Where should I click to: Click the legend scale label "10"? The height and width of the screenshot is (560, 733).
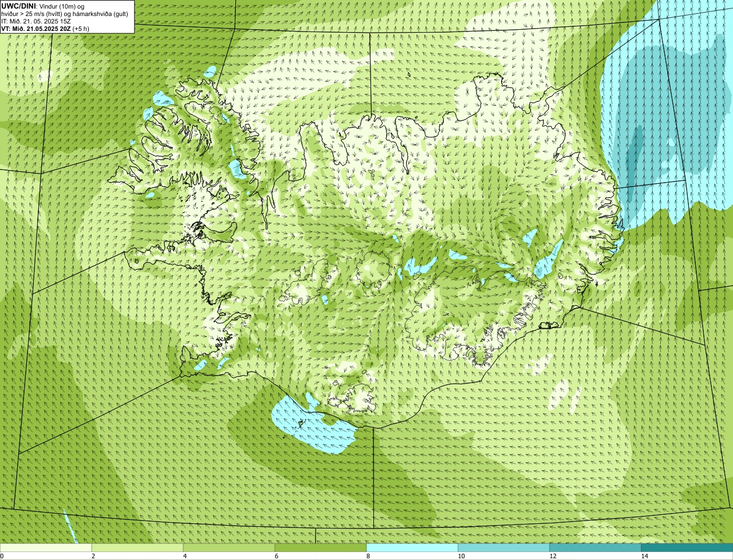click(460, 556)
